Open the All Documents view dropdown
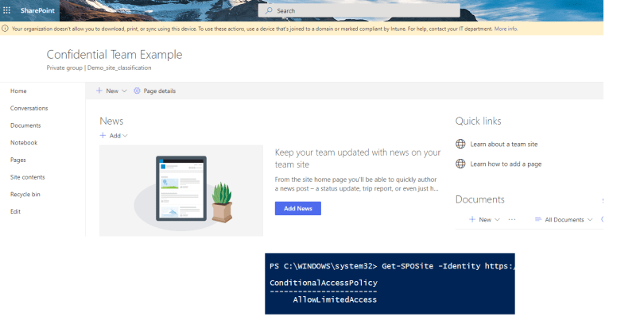The width and height of the screenshot is (644, 332). [x=589, y=219]
